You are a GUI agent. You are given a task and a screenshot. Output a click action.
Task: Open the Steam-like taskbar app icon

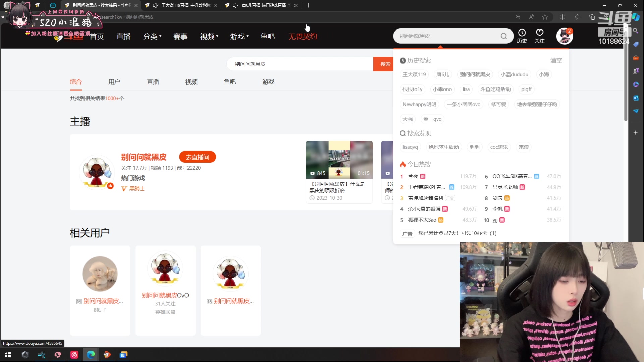25,355
